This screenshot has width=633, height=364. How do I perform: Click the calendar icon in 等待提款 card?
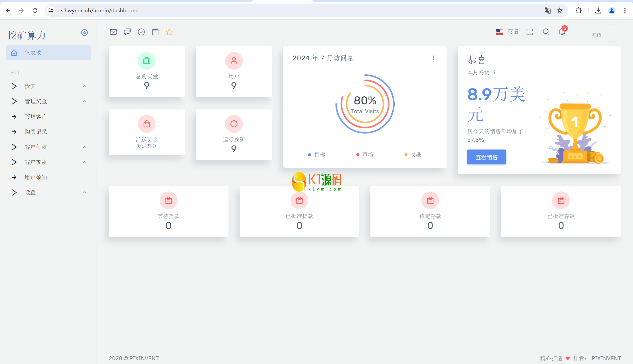(x=169, y=200)
